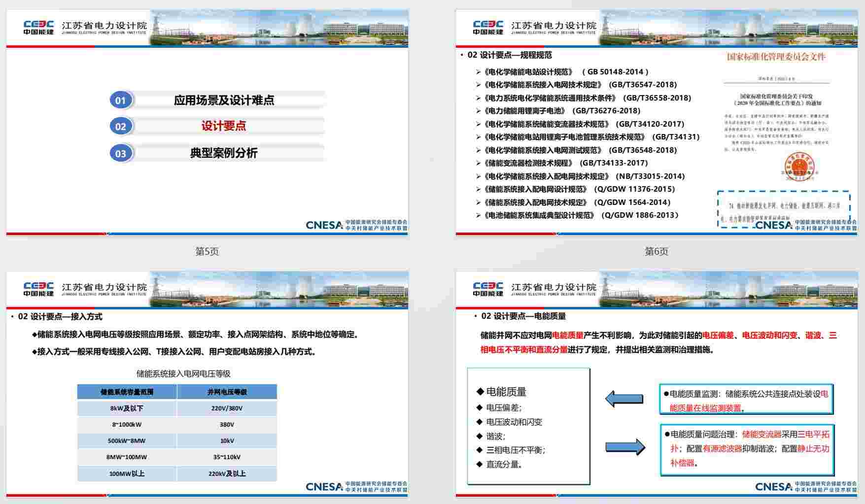
Task: Click the right-pointing blue arrow on the 电能质量 slide
Action: [x=625, y=447]
